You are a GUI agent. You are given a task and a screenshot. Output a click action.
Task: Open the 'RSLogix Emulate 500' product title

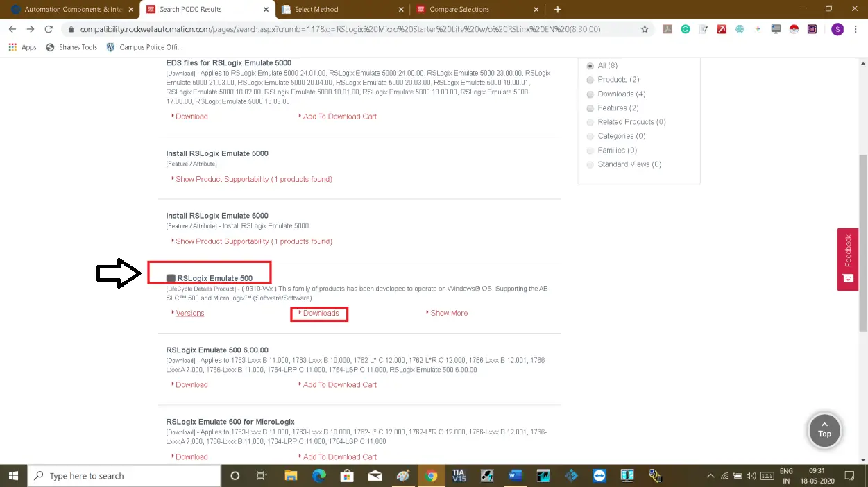(215, 278)
